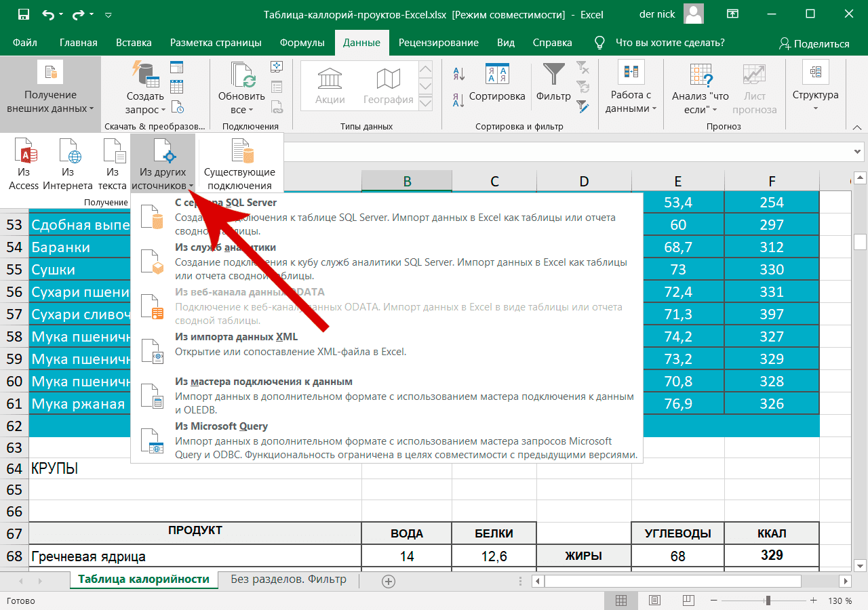868x610 pixels.
Task: Click the sort descending Я-А icon
Action: pyautogui.click(x=458, y=100)
